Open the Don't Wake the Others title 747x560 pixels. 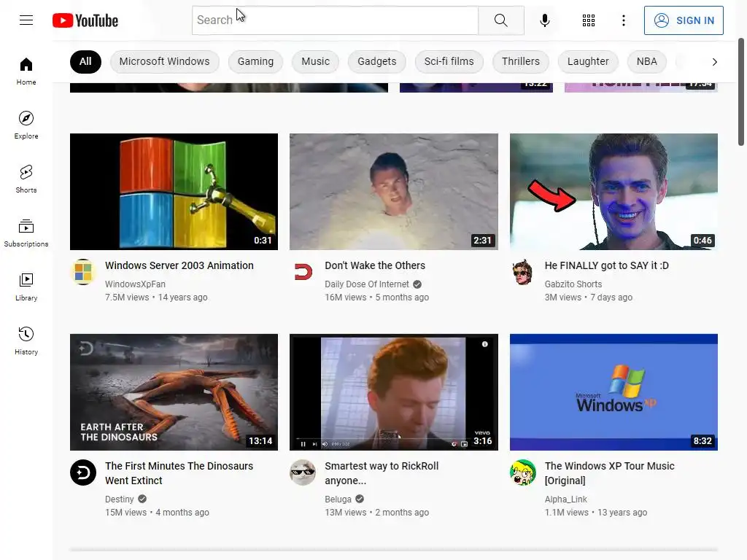tap(375, 265)
